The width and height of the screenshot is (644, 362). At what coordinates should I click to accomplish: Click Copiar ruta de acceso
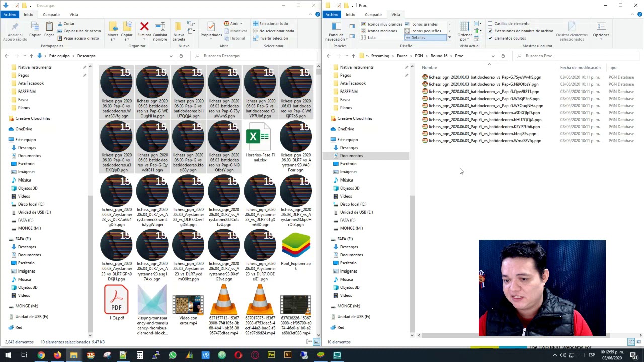(x=79, y=31)
